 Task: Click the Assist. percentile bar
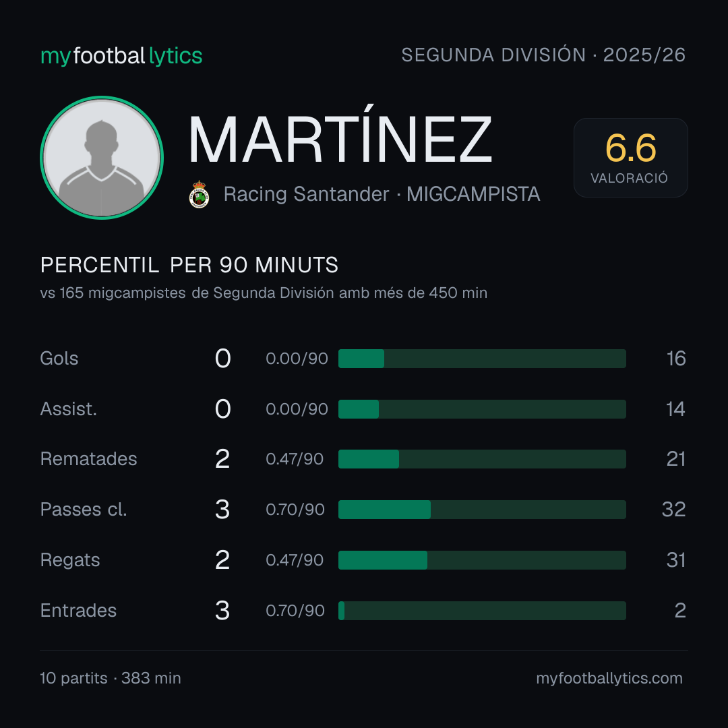point(482,409)
